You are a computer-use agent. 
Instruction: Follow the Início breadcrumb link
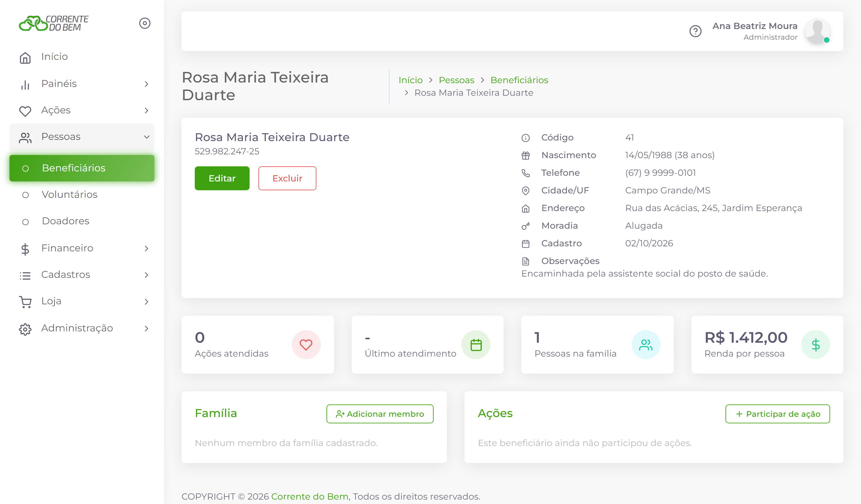(411, 80)
